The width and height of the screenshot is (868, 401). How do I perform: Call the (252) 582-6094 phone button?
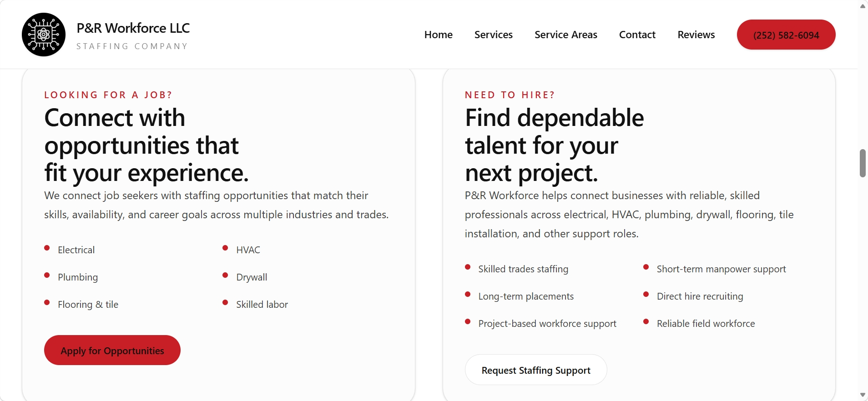click(x=786, y=35)
